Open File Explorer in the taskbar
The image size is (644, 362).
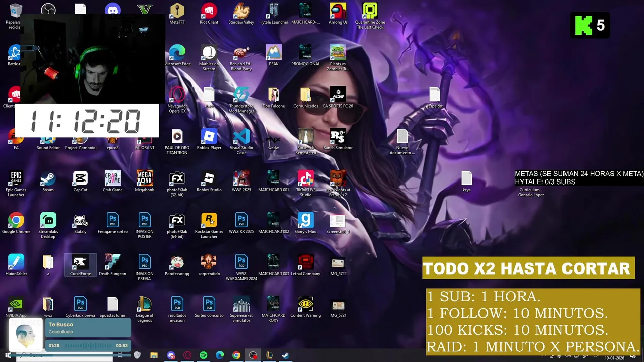[154, 355]
